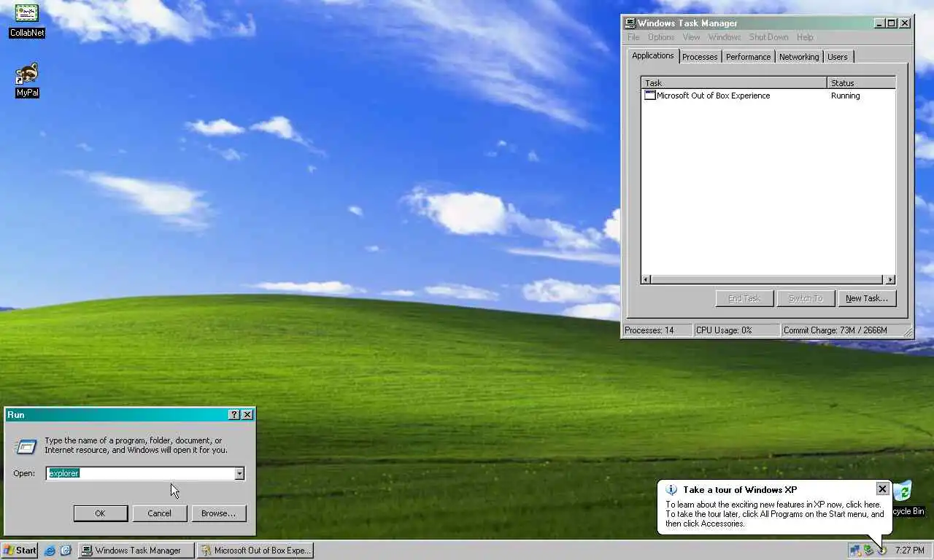The height and width of the screenshot is (560, 934).
Task: Click the Processes: 14 status bar entry
Action: tap(657, 330)
